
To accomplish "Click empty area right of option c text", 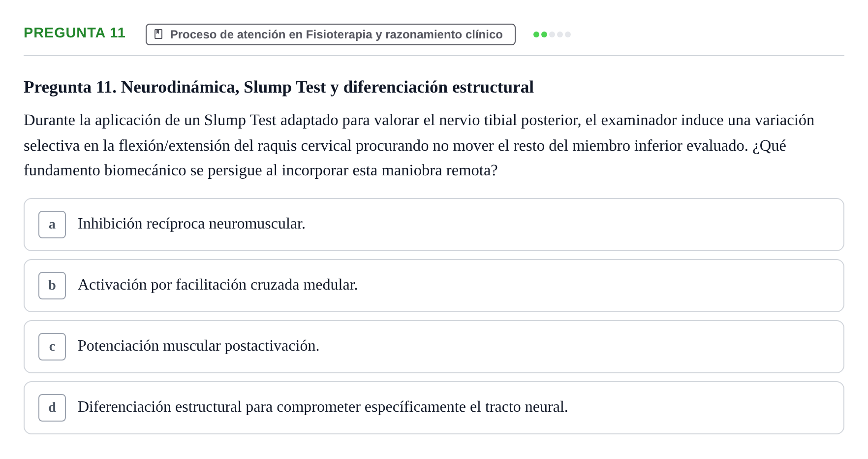I will tap(581, 347).
